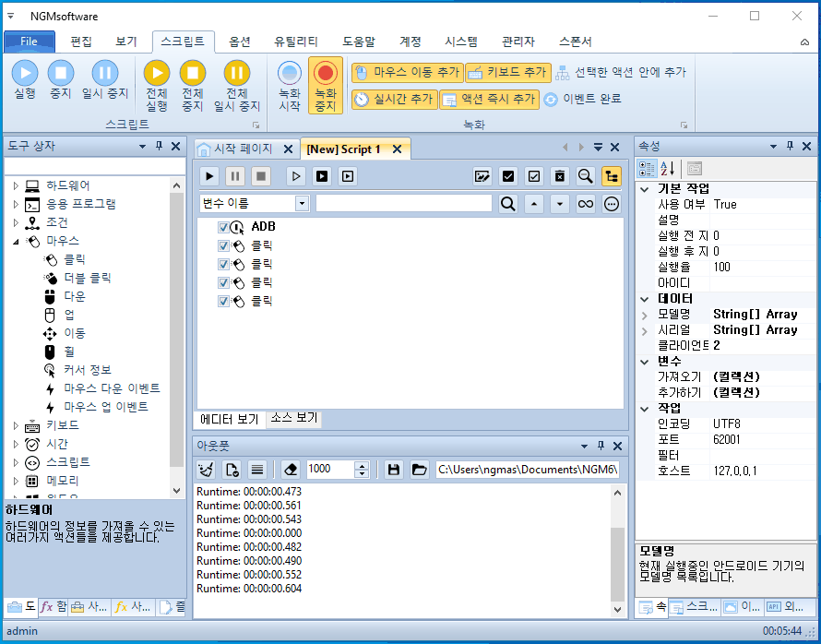The image size is (821, 644).
Task: Click 선택한 액션 안에 추가 button
Action: tap(621, 72)
